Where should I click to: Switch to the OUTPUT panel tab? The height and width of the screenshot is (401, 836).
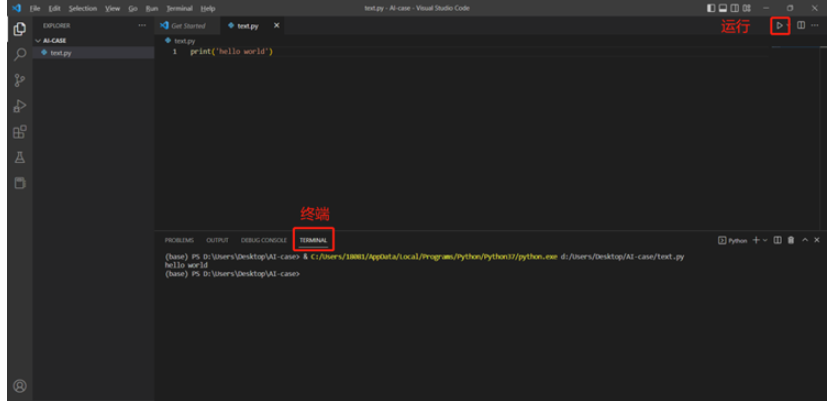coord(218,240)
